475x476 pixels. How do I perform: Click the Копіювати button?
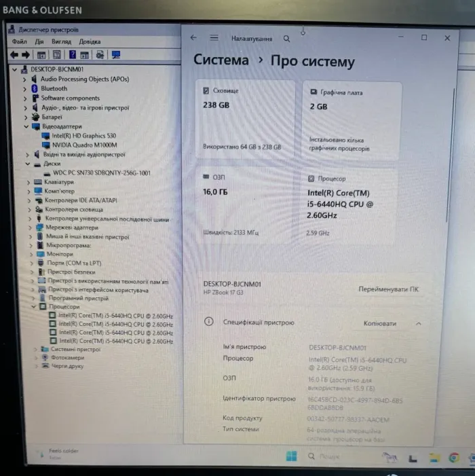click(380, 324)
